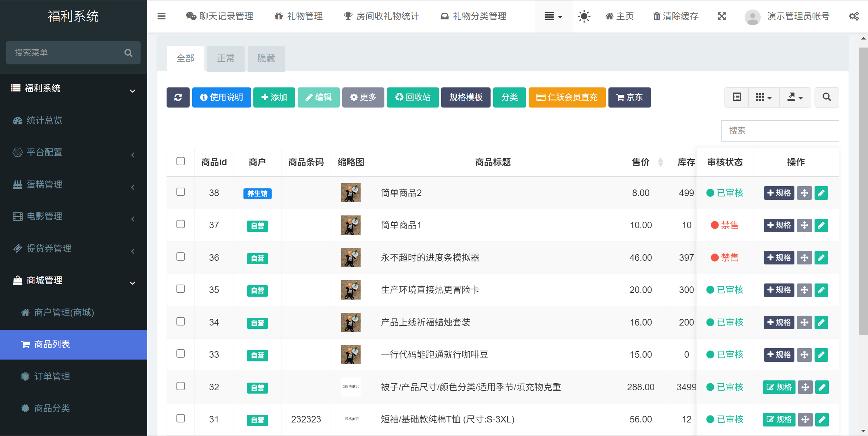Check the box for product 34

click(x=180, y=322)
